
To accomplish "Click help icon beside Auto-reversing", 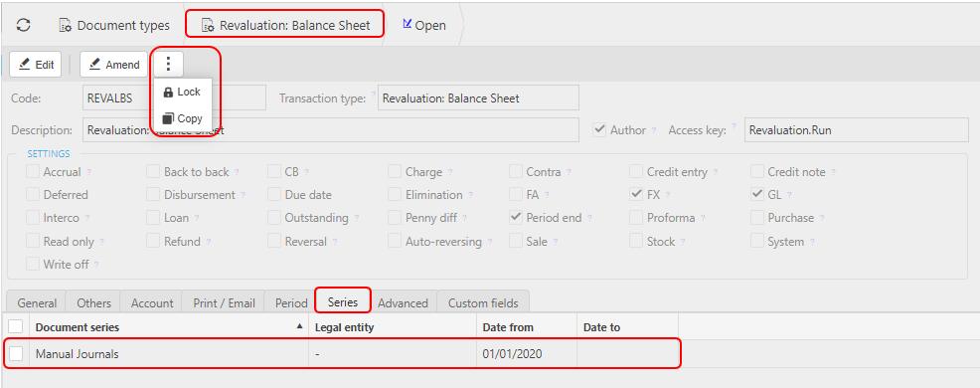I will (x=490, y=242).
